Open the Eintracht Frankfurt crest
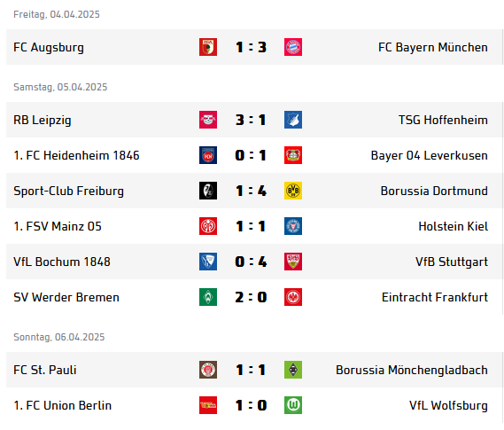Screen dimensions: 504x430 (x=293, y=296)
